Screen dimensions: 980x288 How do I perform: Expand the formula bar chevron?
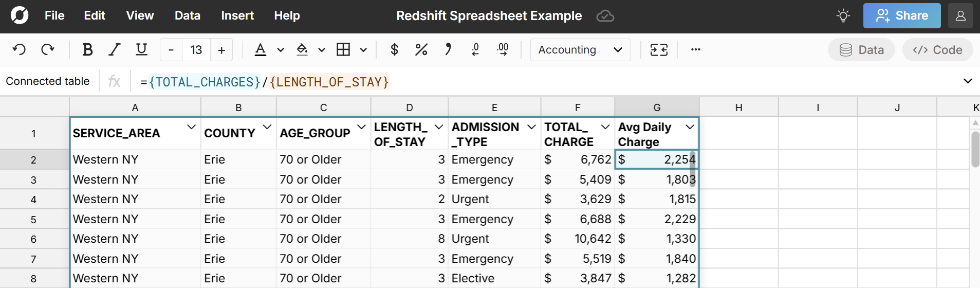point(967,81)
